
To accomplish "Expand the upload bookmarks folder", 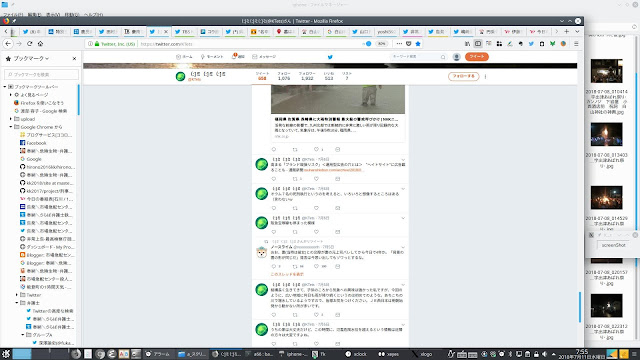I will [11, 119].
